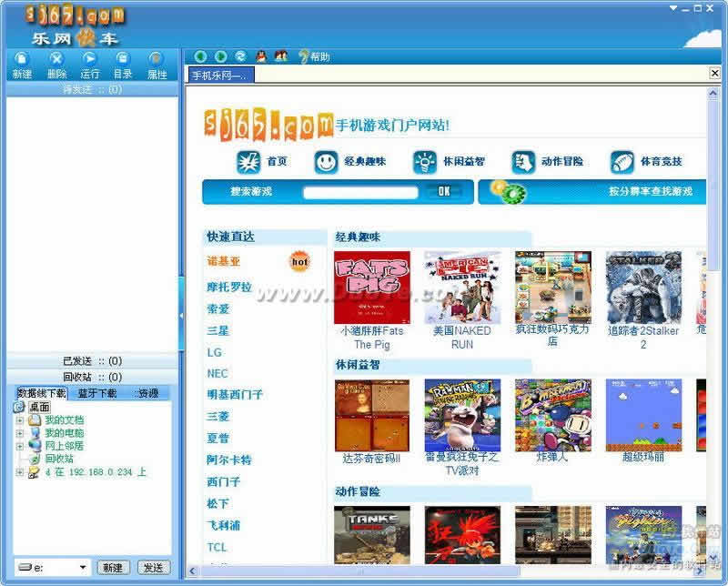Select 我的电脑 in the folder tree

pos(64,433)
